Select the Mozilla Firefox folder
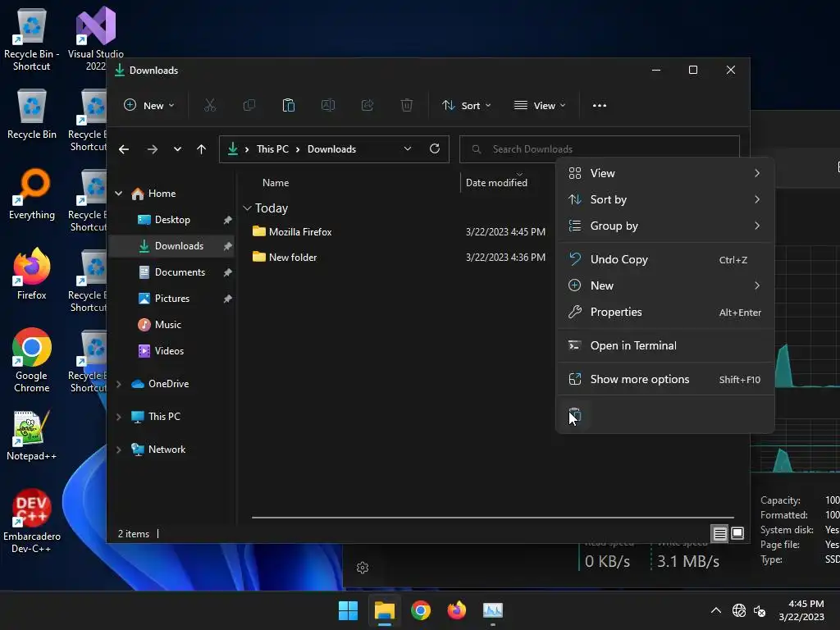 point(292,232)
